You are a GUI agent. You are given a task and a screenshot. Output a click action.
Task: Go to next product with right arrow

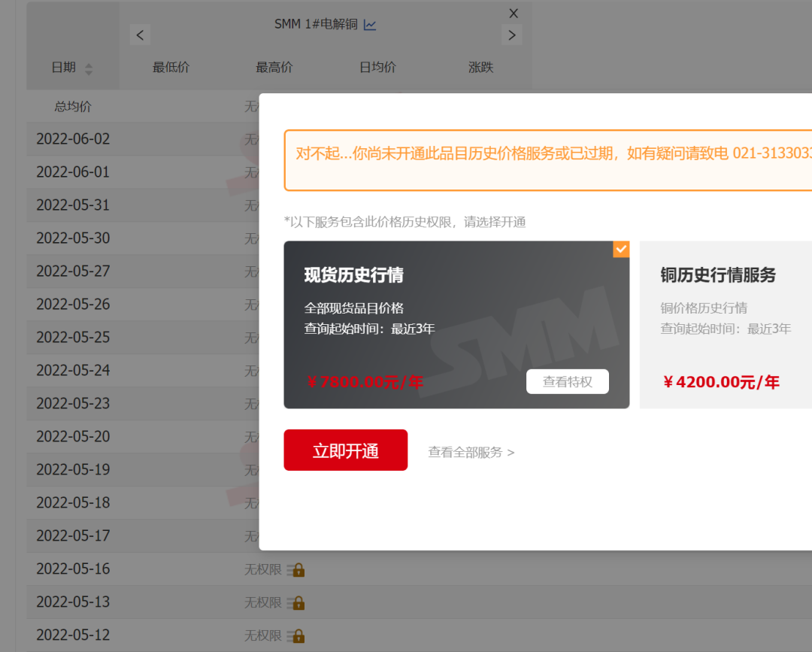coord(512,35)
